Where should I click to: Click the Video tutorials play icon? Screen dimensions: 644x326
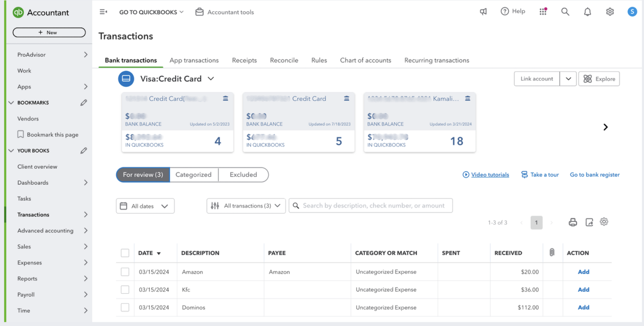466,175
